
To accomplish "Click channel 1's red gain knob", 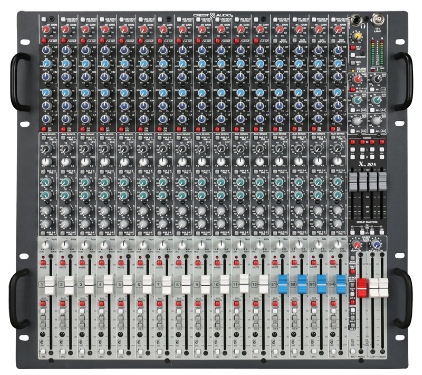I will 46,30.
